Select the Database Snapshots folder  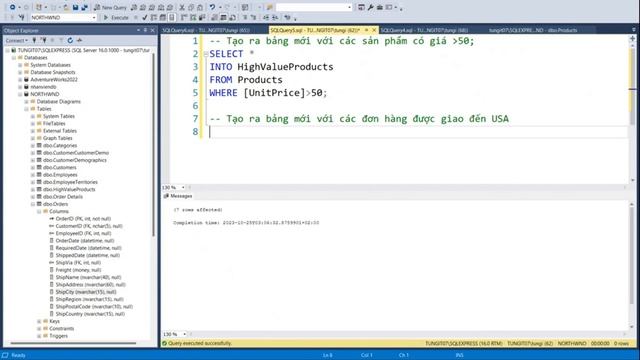coord(53,72)
